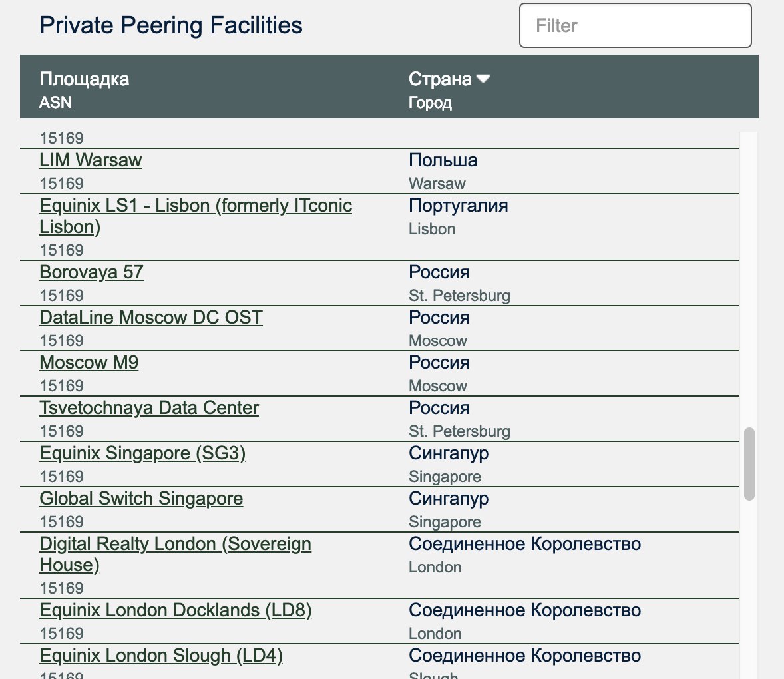Click ASN 15169 under Global Switch Singapore
Image resolution: width=784 pixels, height=679 pixels.
point(61,522)
